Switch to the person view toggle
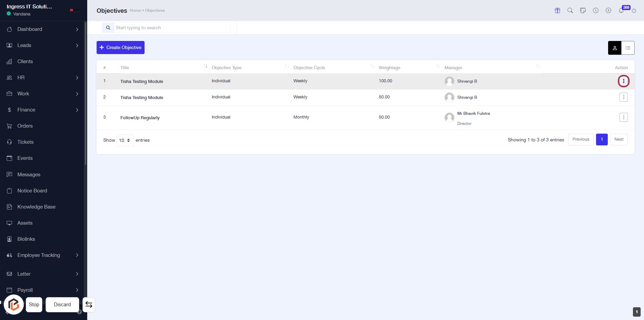Image resolution: width=644 pixels, height=320 pixels. coord(614,48)
